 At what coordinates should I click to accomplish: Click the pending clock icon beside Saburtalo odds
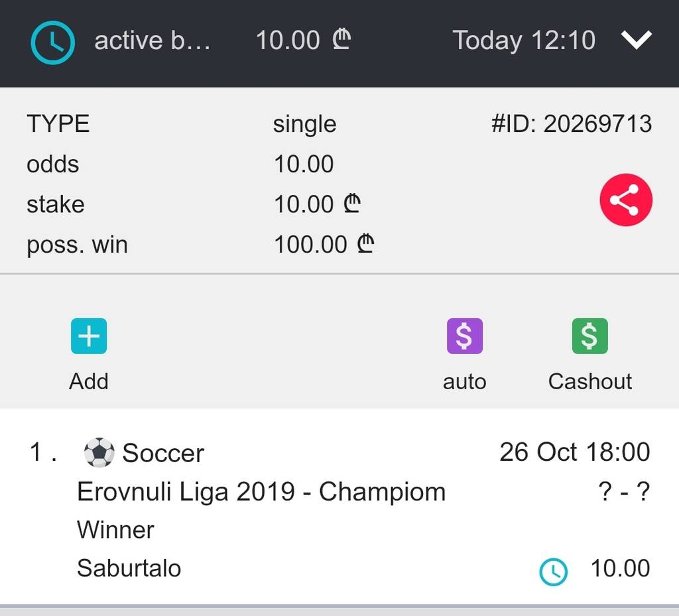553,572
